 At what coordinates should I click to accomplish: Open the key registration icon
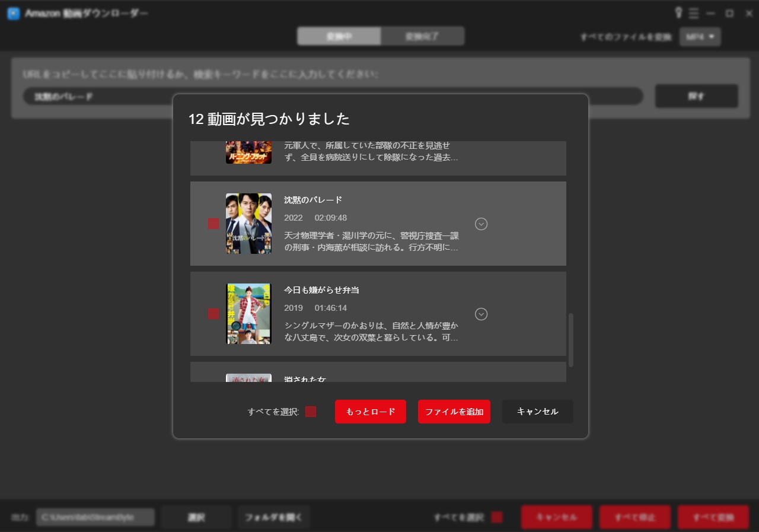[679, 13]
